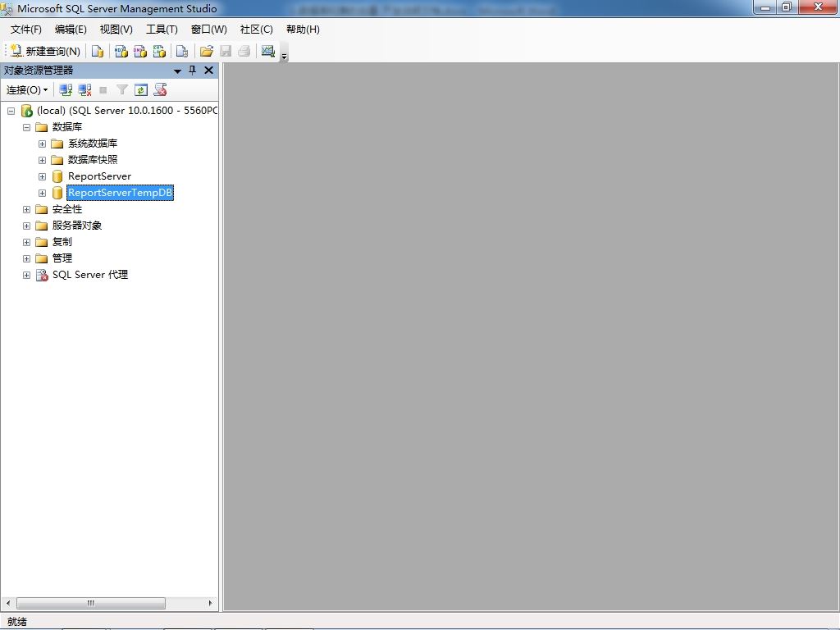This screenshot has height=630, width=840.
Task: Click the green refresh icon
Action: coord(141,90)
